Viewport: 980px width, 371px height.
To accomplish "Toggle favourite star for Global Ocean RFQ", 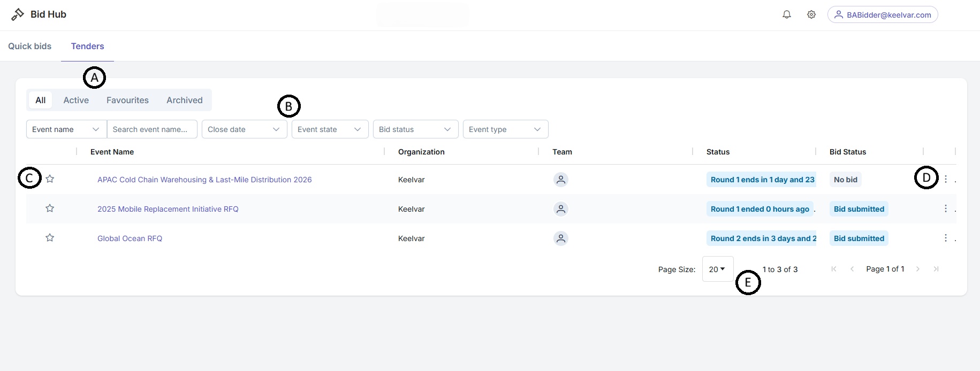I will (50, 238).
